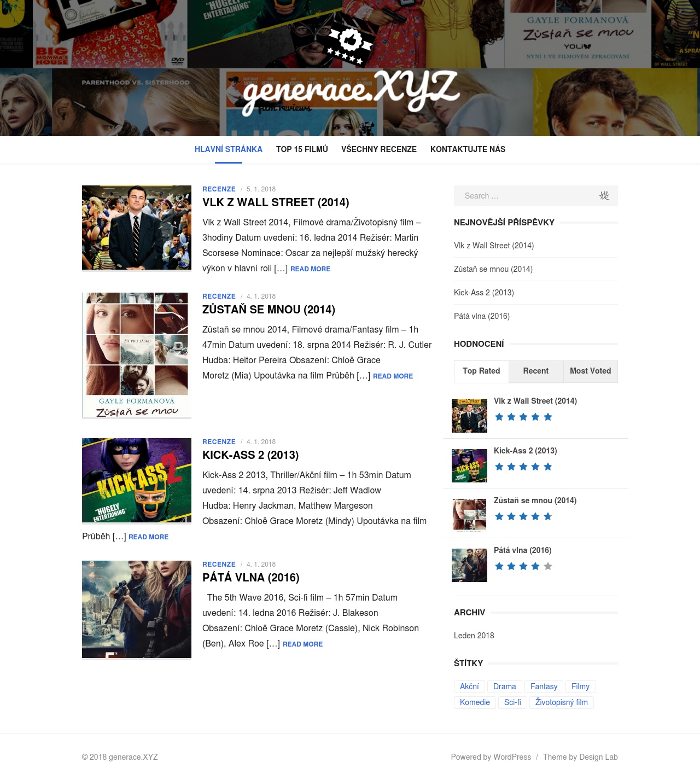Click small Pátá vlna thumbnail in ratings

(x=469, y=565)
